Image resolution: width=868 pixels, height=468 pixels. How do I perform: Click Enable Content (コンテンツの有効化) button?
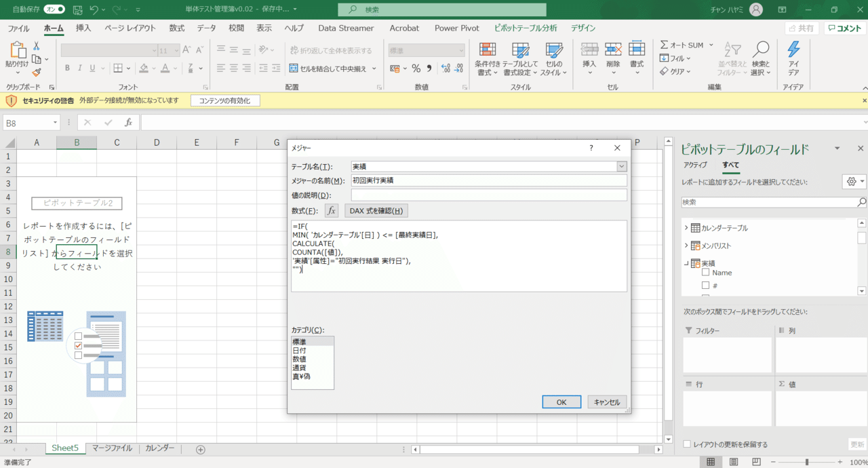click(224, 100)
